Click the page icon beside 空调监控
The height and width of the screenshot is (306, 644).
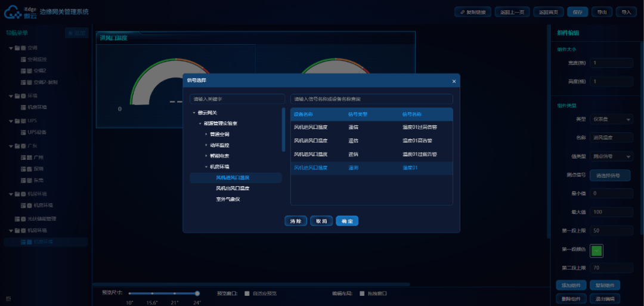tap(23, 60)
